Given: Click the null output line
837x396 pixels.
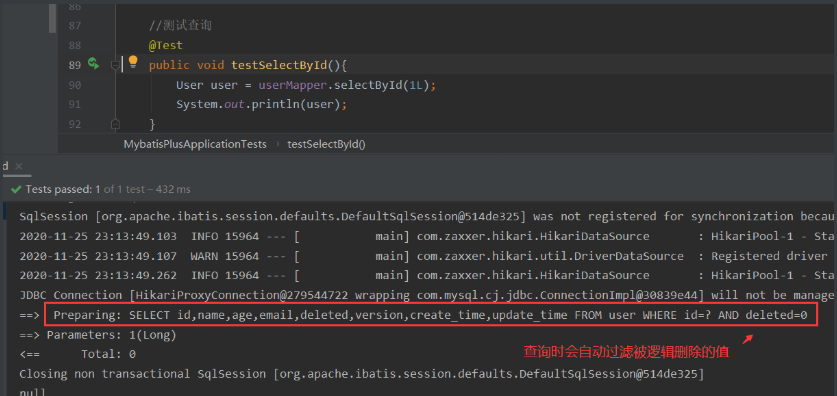Looking at the screenshot, I should pyautogui.click(x=33, y=392).
